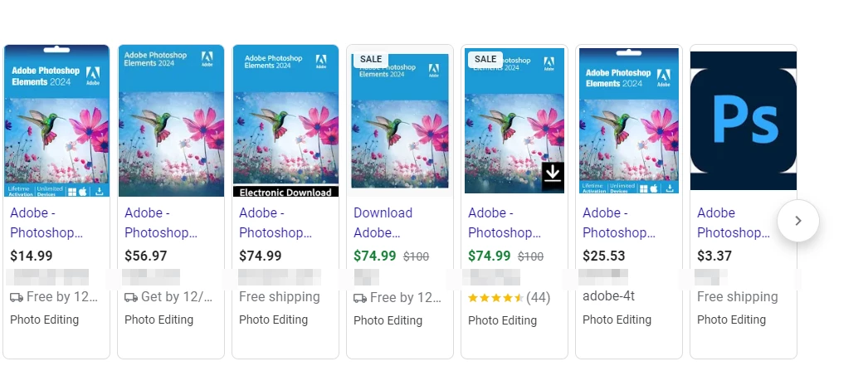Click the $14.99 price
Image resolution: width=868 pixels, height=366 pixels.
click(32, 256)
